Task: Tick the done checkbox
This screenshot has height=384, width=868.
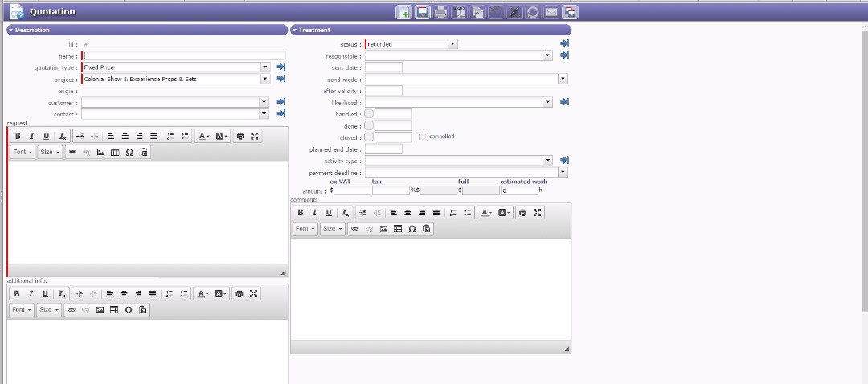Action: click(x=369, y=126)
